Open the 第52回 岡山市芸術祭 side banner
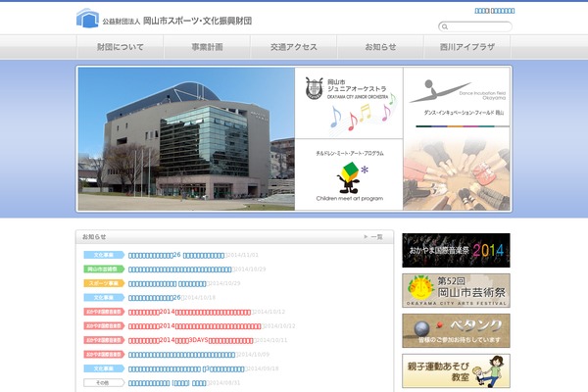 456,291
